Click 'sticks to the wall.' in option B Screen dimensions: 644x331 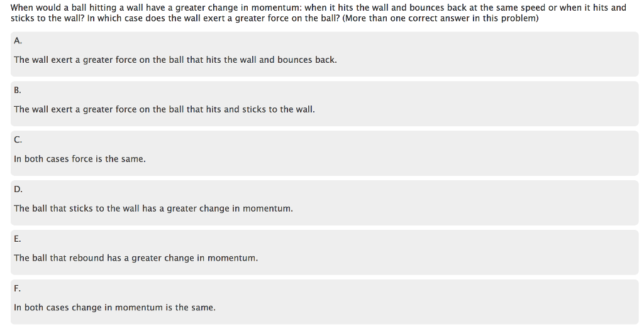(278, 109)
